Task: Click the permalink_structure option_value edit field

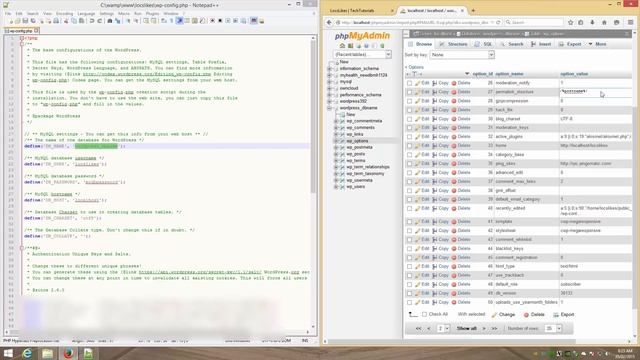Action: point(595,92)
